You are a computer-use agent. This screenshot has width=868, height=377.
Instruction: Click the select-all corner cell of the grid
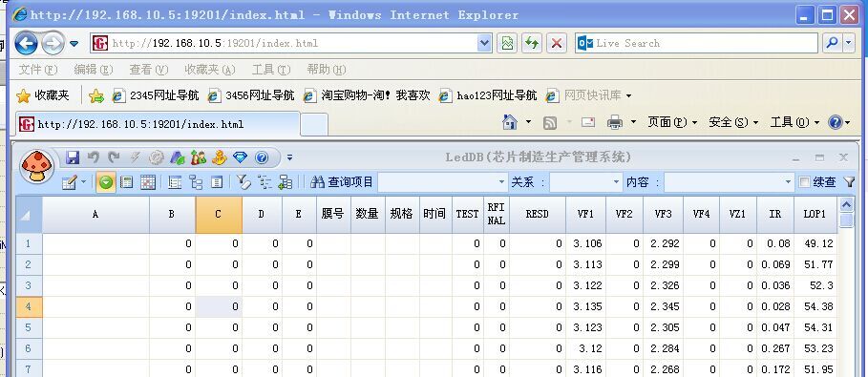[29, 215]
